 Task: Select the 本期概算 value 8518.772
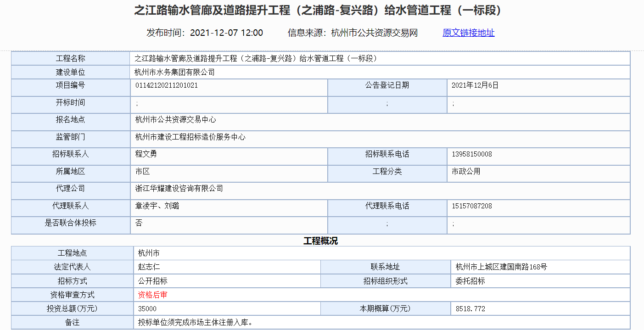pyautogui.click(x=470, y=309)
